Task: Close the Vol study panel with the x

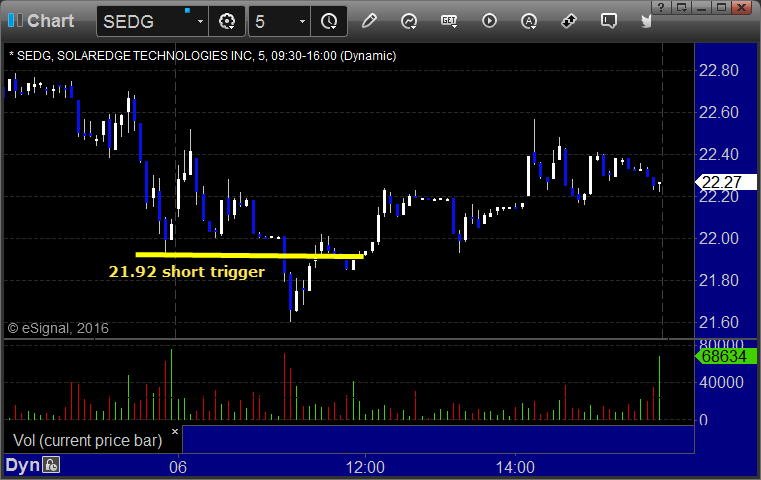Action: click(175, 431)
